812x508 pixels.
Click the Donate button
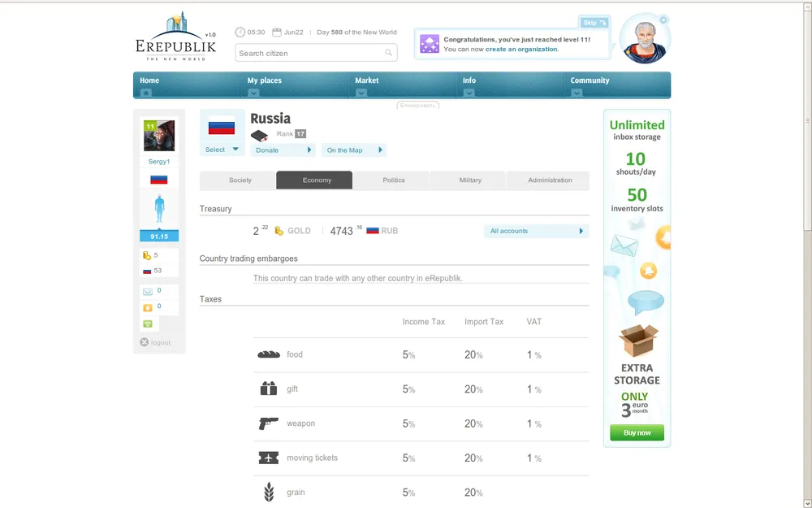283,150
